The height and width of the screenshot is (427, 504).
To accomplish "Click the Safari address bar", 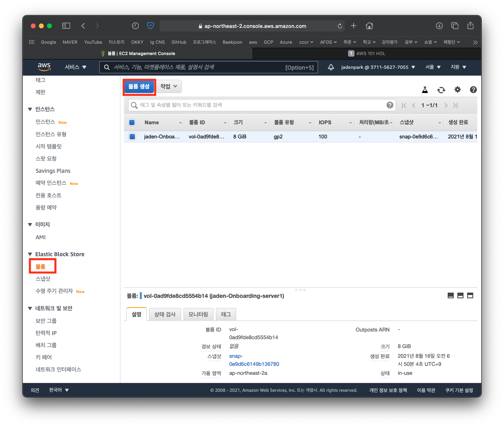I will click(252, 26).
